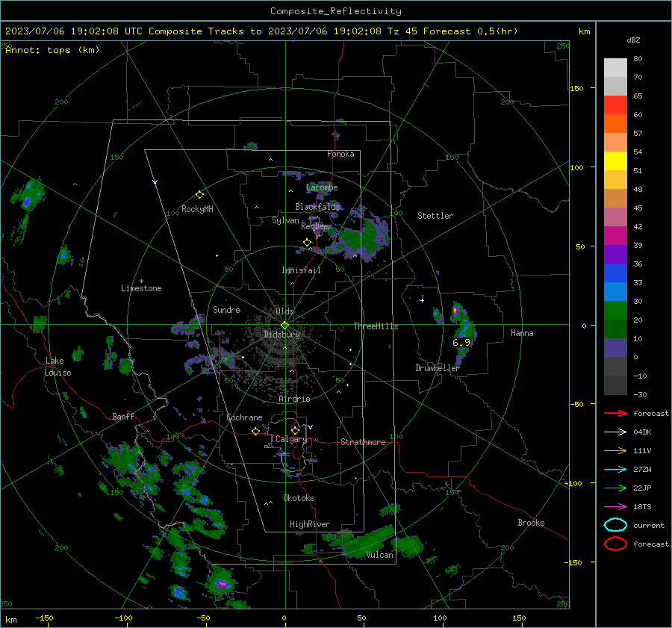Image resolution: width=672 pixels, height=628 pixels.
Task: Click the Lake Louise label
Action: [58, 367]
